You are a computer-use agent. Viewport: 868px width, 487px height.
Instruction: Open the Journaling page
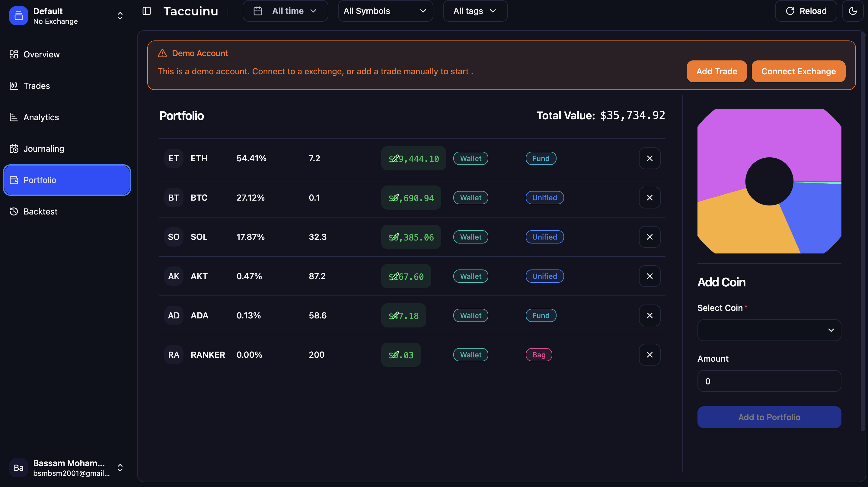(43, 149)
